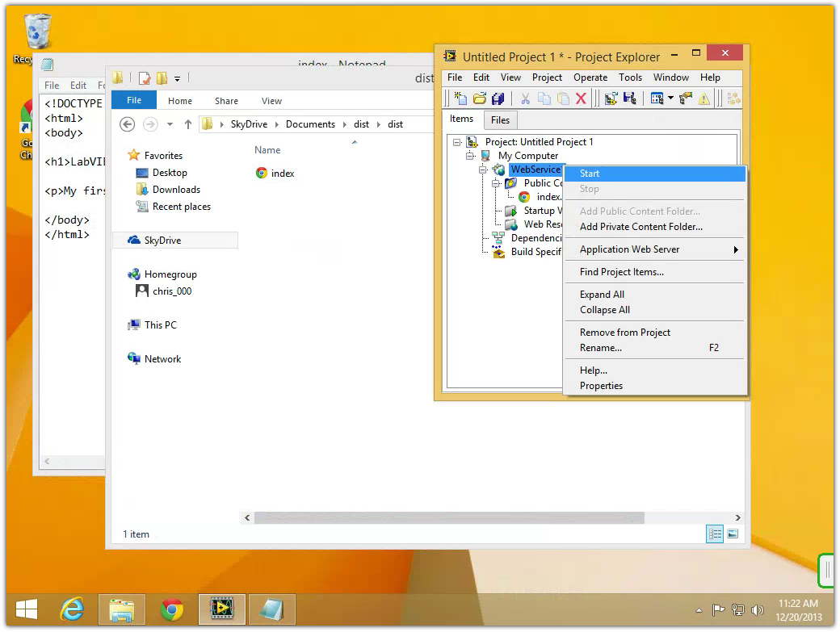Image resolution: width=840 pixels, height=632 pixels.
Task: Select Add Private Content Folder option
Action: point(641,227)
